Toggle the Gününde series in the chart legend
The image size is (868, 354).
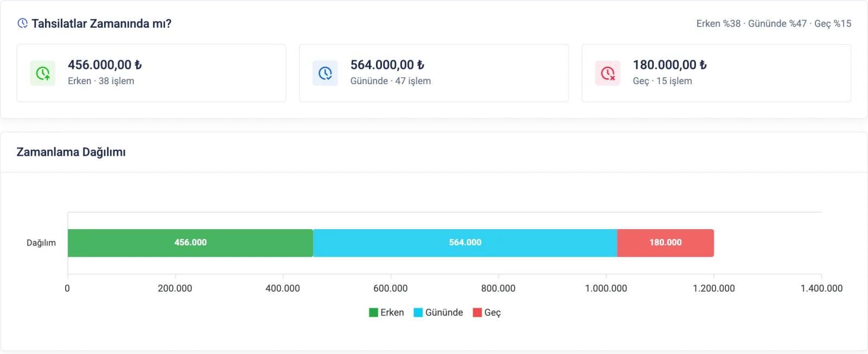point(438,312)
